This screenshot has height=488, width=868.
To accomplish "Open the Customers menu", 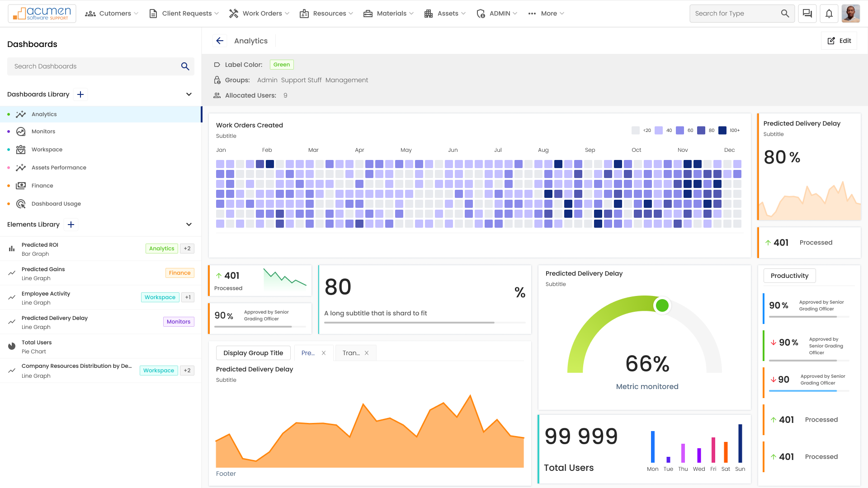I will 112,14.
